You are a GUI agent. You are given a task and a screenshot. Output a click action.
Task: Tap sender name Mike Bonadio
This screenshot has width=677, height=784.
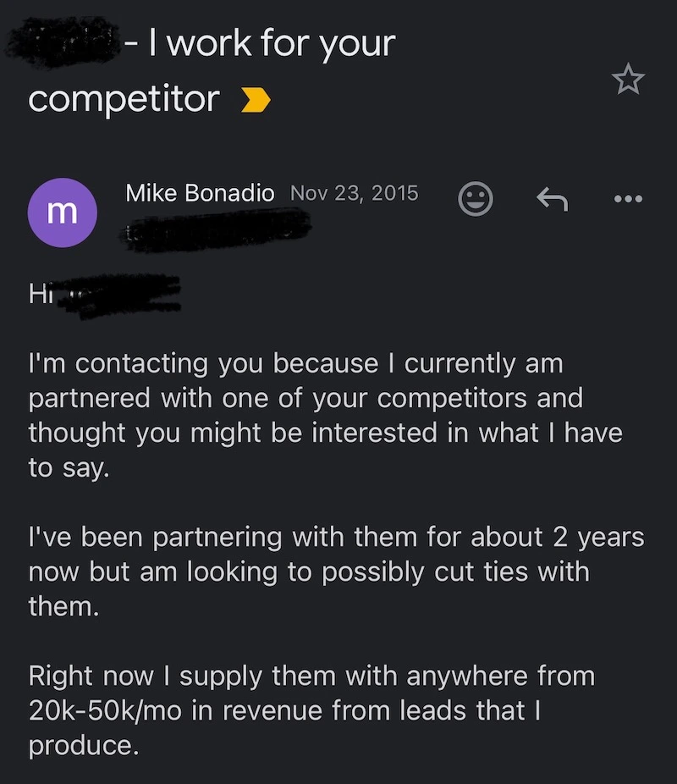pos(200,193)
